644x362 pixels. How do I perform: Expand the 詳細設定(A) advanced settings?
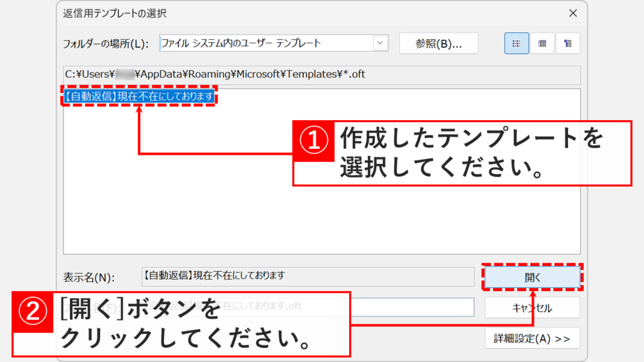[x=532, y=337]
